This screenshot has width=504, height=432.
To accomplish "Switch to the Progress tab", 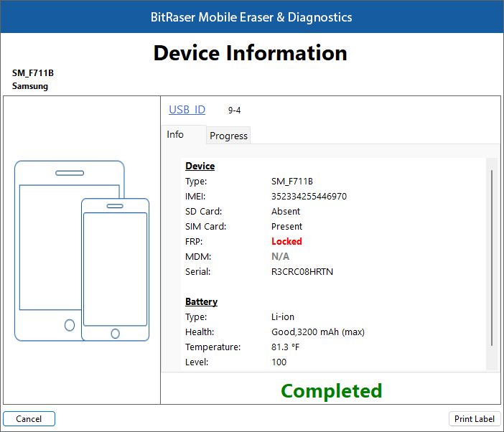I will tap(228, 136).
